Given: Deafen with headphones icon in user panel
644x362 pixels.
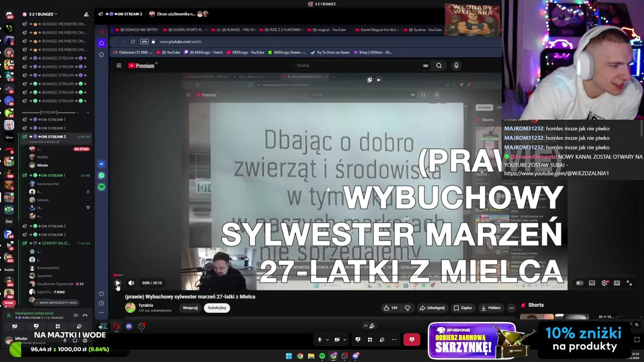Looking at the screenshot, I should click(75, 340).
